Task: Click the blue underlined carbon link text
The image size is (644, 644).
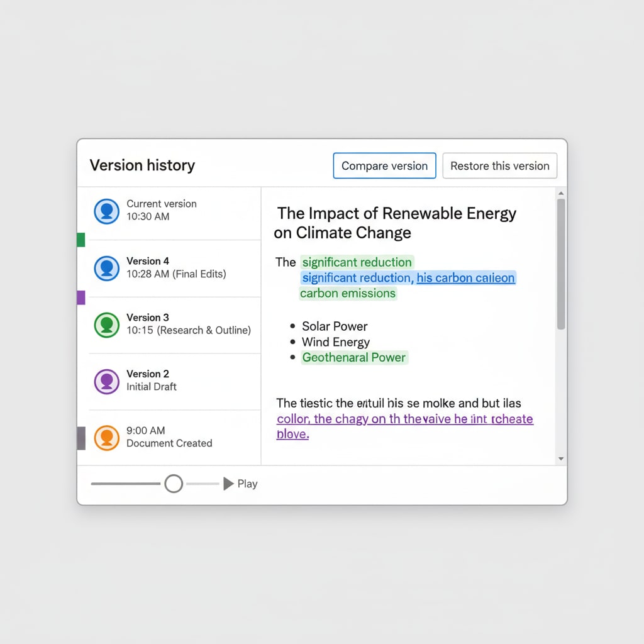Action: 465,278
